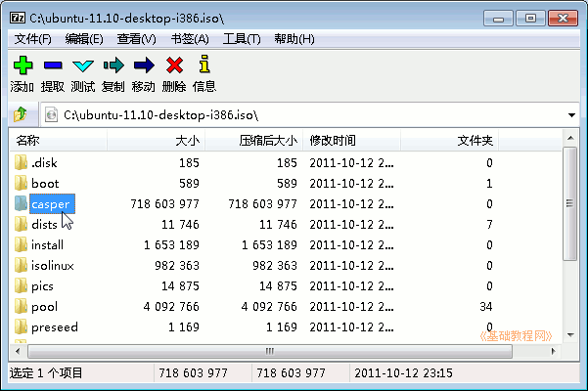588x391 pixels.
Task: Click the casper folder icon
Action: (x=21, y=203)
